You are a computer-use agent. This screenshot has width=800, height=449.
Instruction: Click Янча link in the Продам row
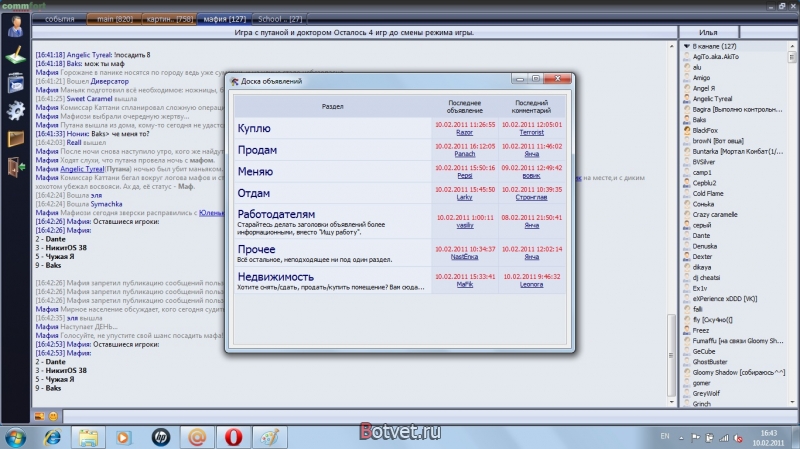click(x=531, y=154)
